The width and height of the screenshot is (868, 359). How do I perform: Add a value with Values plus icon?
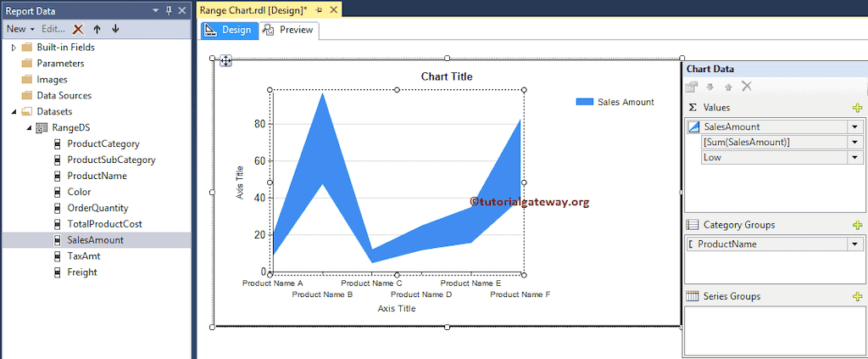858,108
